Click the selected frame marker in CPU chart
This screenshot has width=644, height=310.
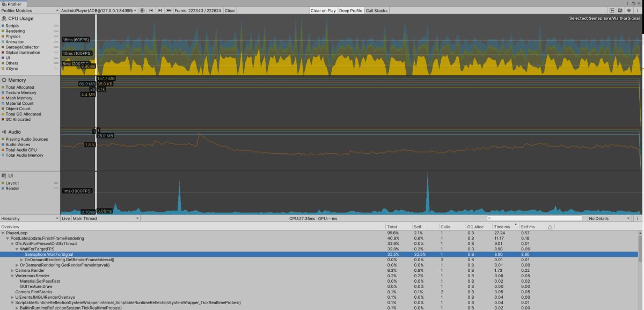pyautogui.click(x=96, y=45)
